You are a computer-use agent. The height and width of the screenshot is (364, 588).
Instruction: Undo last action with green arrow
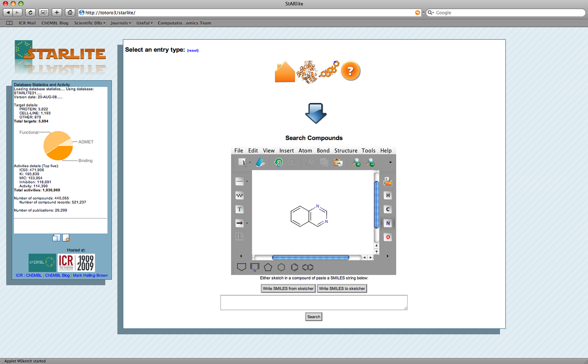coord(279,162)
